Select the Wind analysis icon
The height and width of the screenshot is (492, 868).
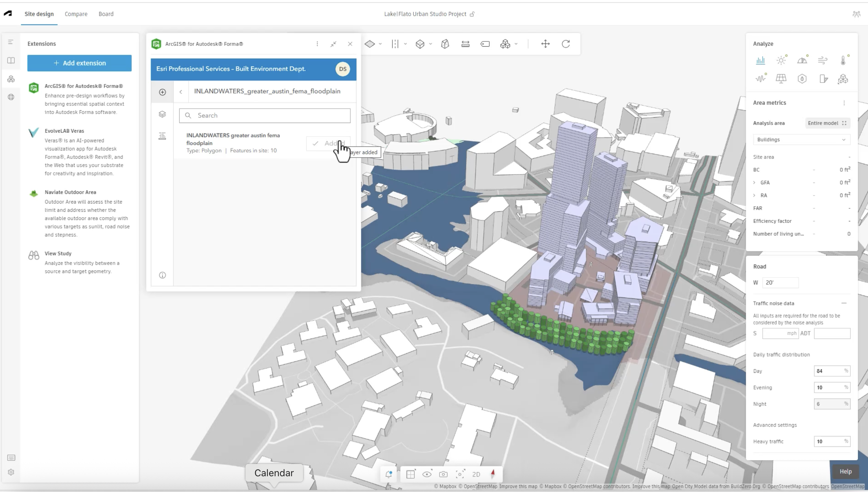(822, 61)
